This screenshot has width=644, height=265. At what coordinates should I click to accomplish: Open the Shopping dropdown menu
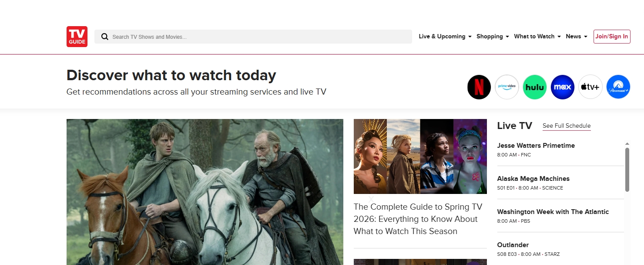point(493,37)
